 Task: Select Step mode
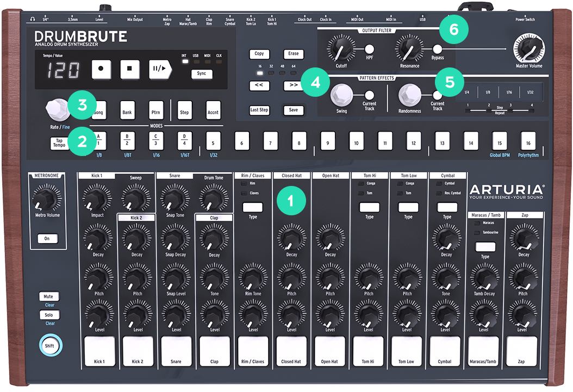(x=184, y=111)
